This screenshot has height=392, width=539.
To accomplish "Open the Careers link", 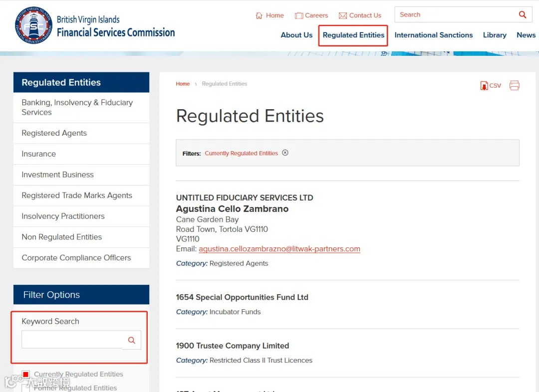I will point(316,15).
